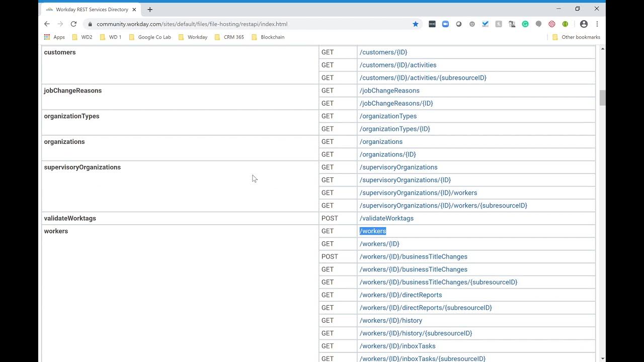Bookmark this page with the star icon
This screenshot has height=362, width=644.
click(x=416, y=24)
